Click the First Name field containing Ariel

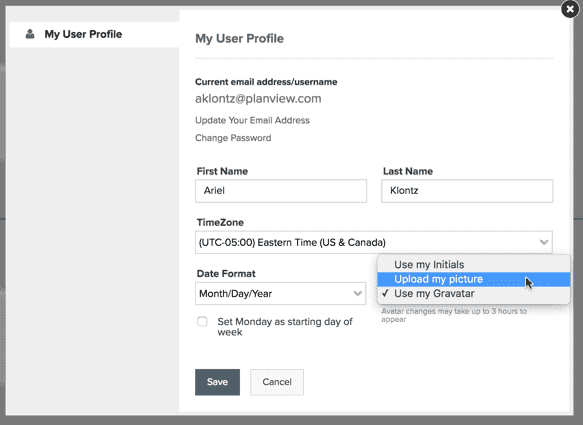click(x=281, y=191)
